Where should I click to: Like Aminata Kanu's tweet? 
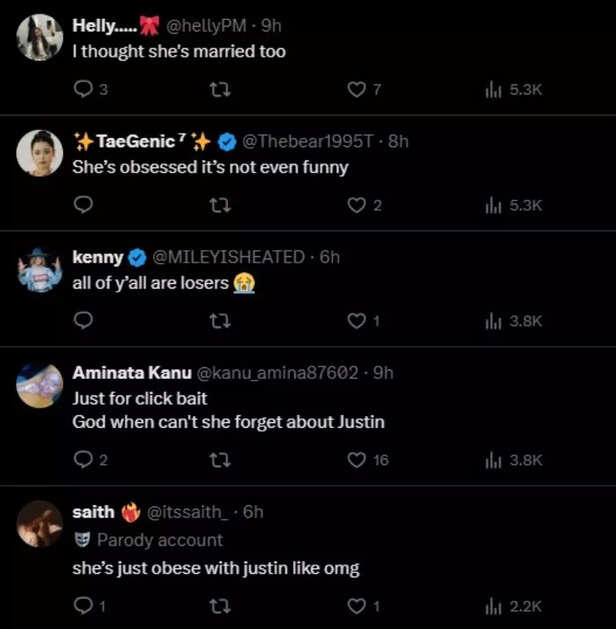(357, 460)
